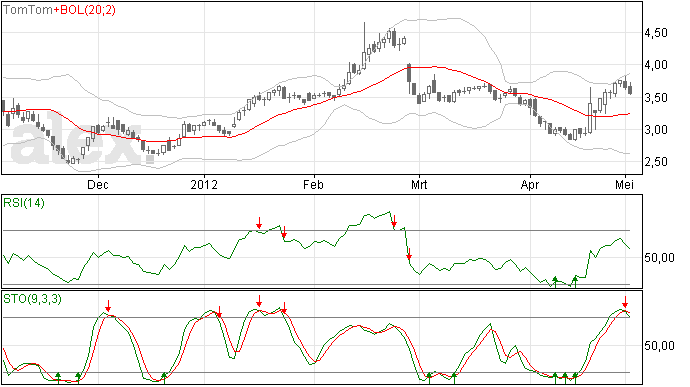
Task: Click the Feb date axis label
Action: 313,184
